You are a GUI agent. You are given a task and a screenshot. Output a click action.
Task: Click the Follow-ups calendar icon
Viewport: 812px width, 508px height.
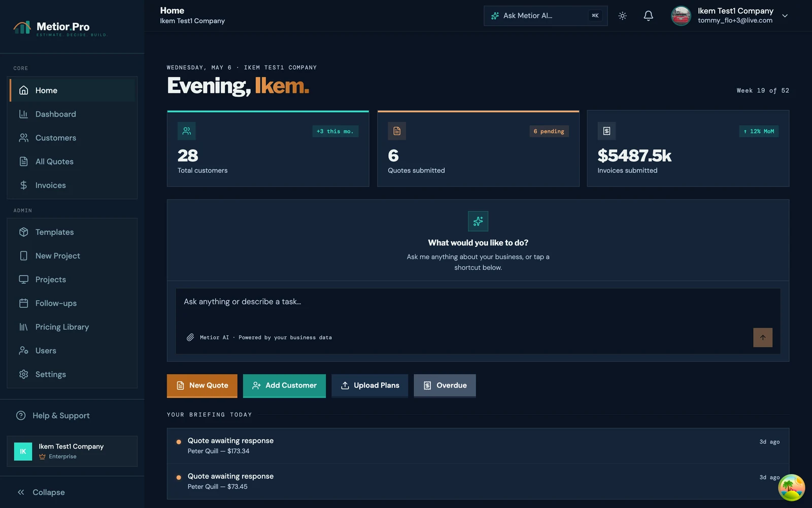point(23,303)
